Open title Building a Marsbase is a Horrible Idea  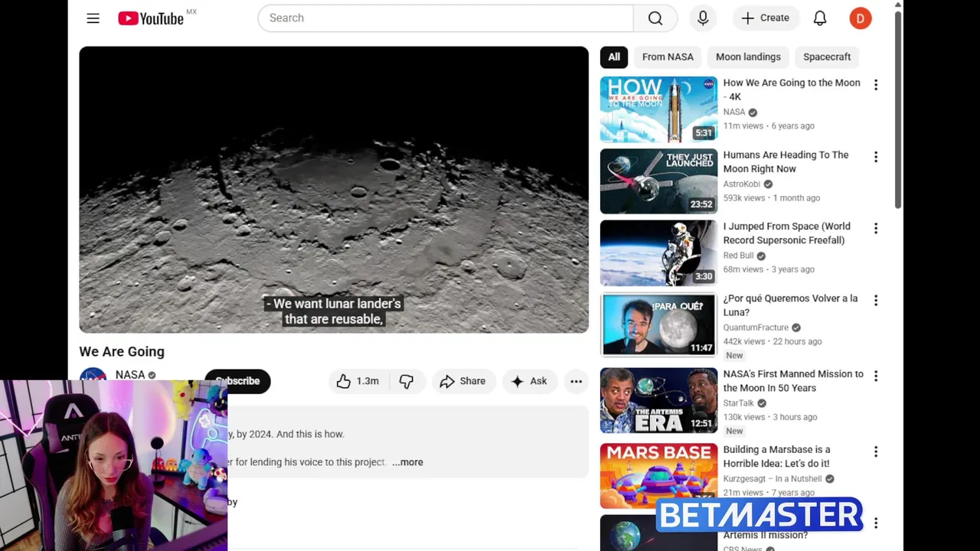[777, 457]
